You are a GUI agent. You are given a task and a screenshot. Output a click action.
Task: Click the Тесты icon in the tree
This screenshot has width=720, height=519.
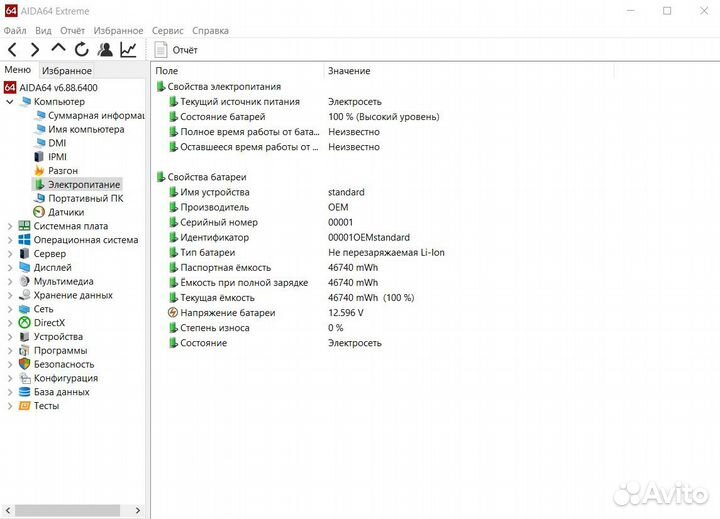24,406
